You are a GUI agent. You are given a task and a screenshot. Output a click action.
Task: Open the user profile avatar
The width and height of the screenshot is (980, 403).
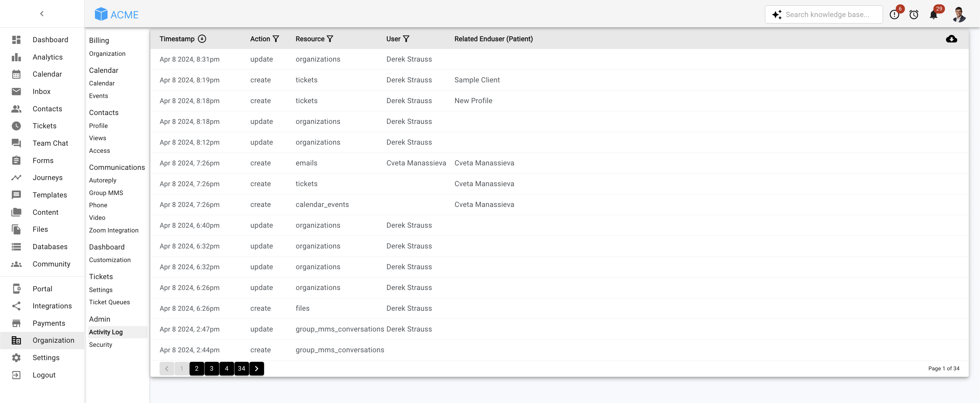point(959,14)
